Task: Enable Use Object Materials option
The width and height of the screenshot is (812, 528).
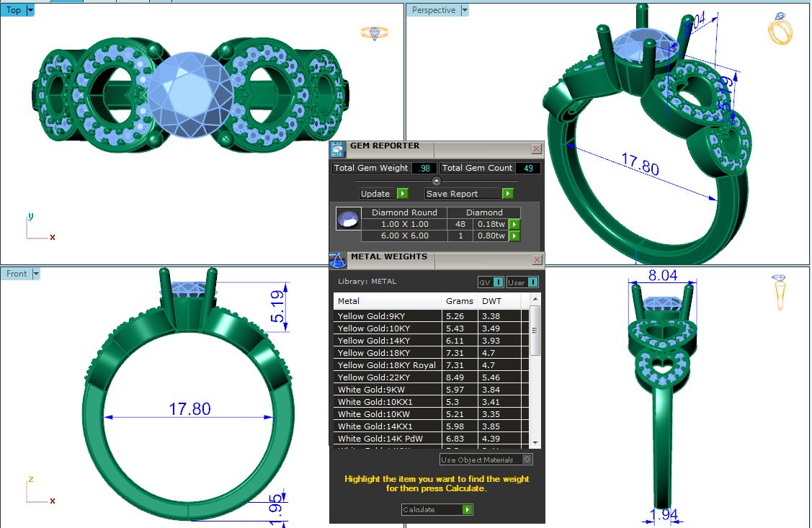Action: coord(527,460)
